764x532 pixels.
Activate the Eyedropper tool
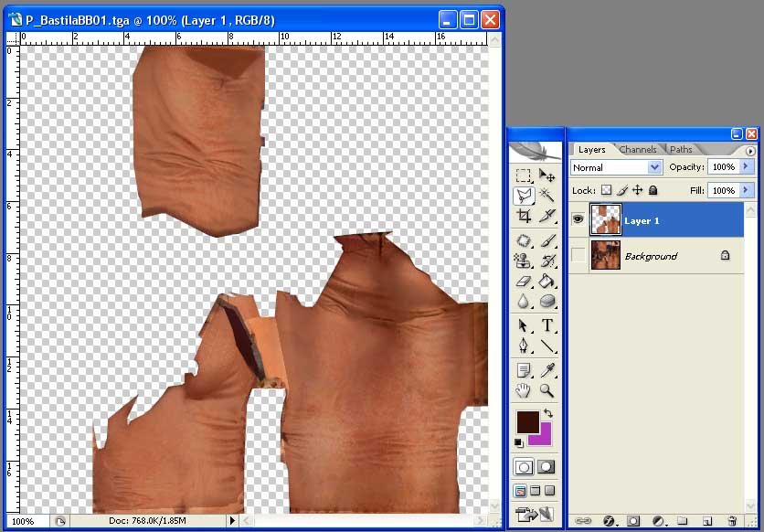coord(547,369)
